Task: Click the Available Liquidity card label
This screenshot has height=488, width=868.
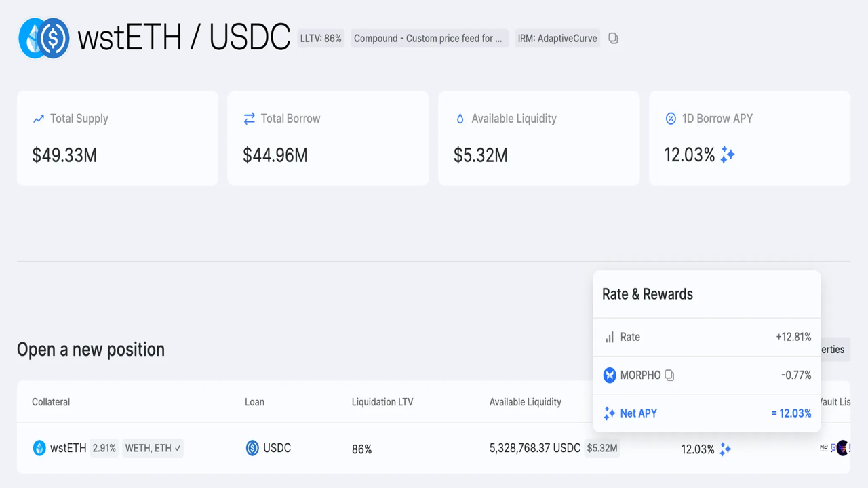Action: point(514,119)
